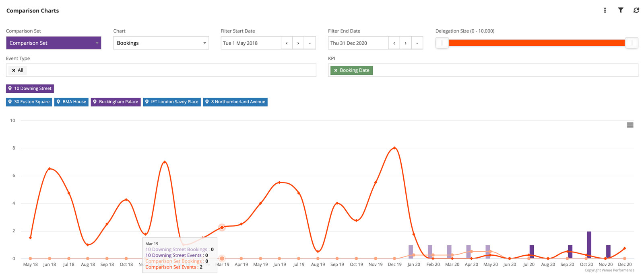The image size is (644, 279).
Task: Select the 30 Euston Square venue
Action: point(29,102)
